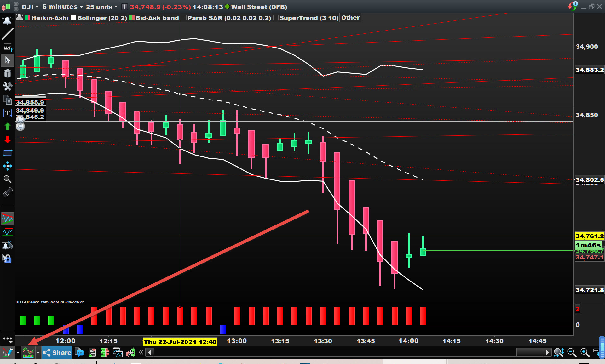
Task: Toggle the Bollinger (20 2) indicator checkbox
Action: pyautogui.click(x=74, y=18)
